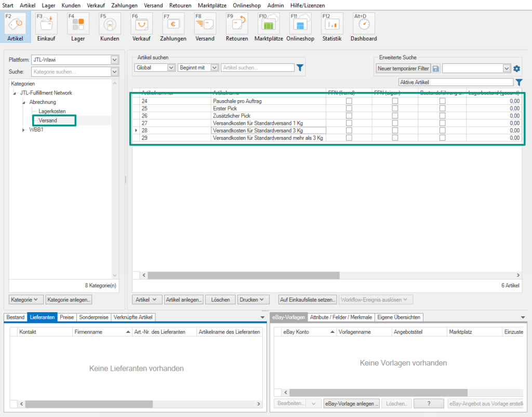Toggle Bestandsführung checkbox for Zusätzlicher Pick

click(442, 116)
